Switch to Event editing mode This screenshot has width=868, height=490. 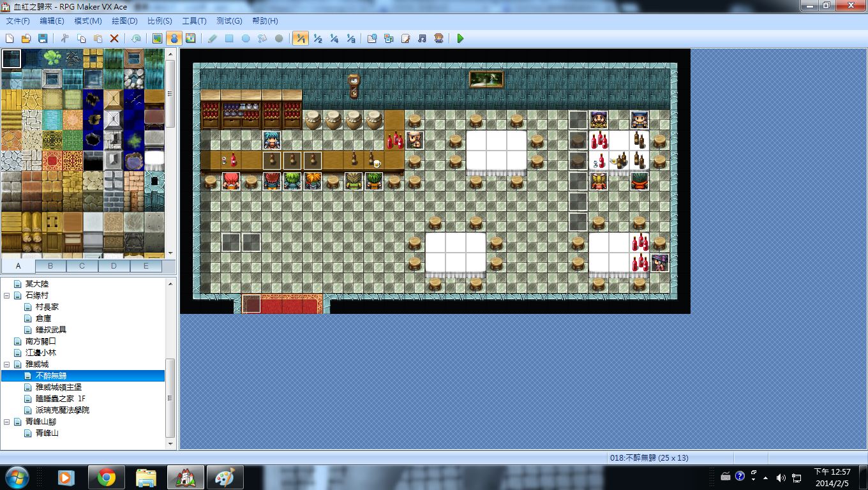click(x=174, y=38)
